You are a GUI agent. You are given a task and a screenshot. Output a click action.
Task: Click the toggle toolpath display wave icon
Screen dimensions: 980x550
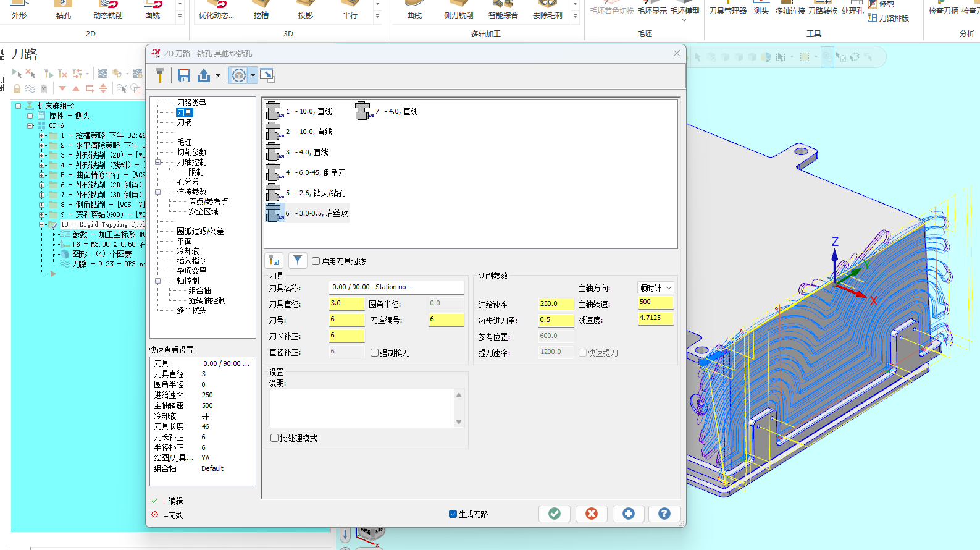30,88
